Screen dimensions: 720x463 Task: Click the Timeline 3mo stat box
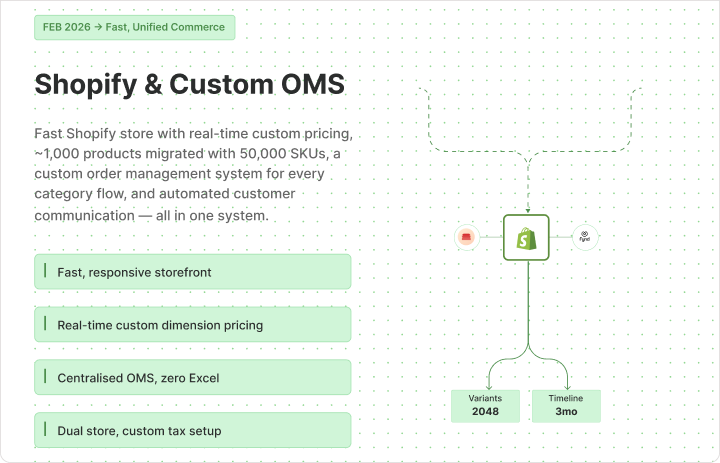566,406
